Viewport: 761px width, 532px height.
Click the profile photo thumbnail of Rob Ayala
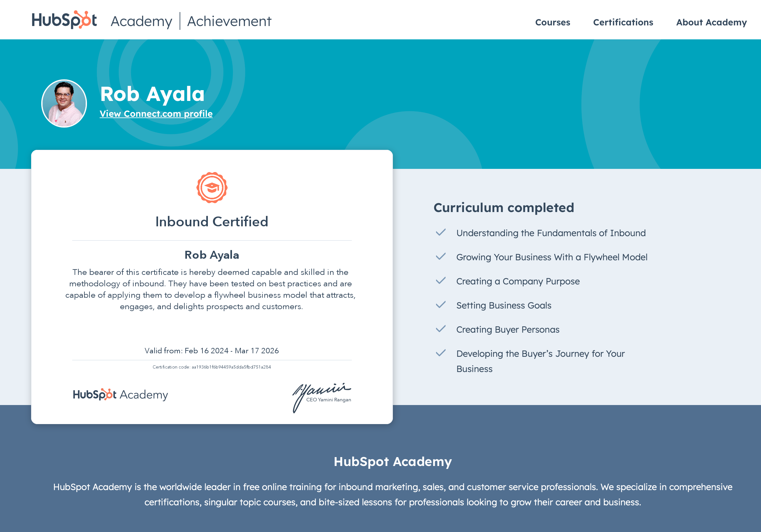[64, 102]
